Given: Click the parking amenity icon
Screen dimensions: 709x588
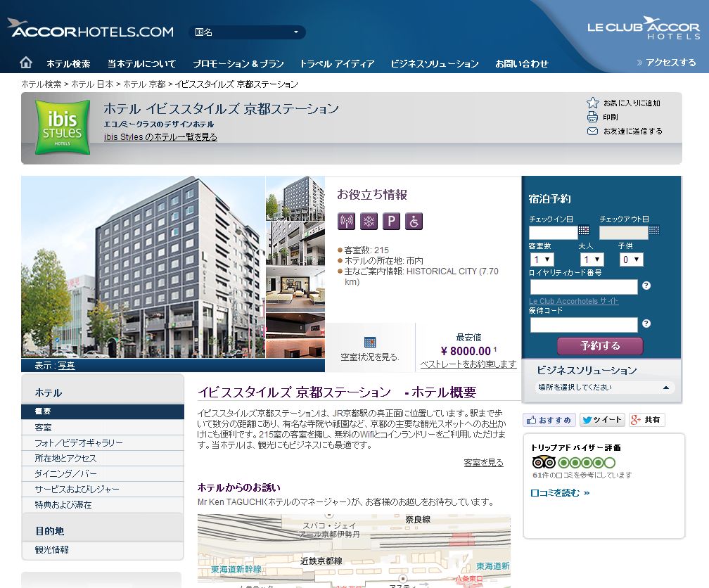Looking at the screenshot, I should [x=392, y=222].
